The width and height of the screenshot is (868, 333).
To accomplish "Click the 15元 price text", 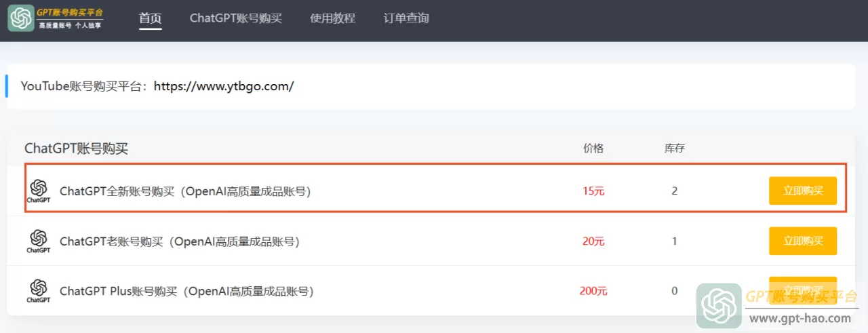I will click(593, 191).
